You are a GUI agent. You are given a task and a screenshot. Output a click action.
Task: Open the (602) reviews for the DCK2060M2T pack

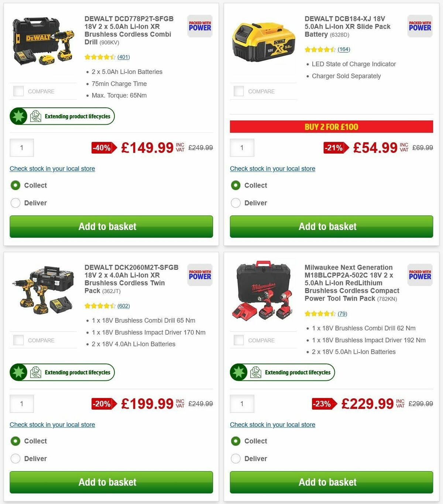(123, 306)
